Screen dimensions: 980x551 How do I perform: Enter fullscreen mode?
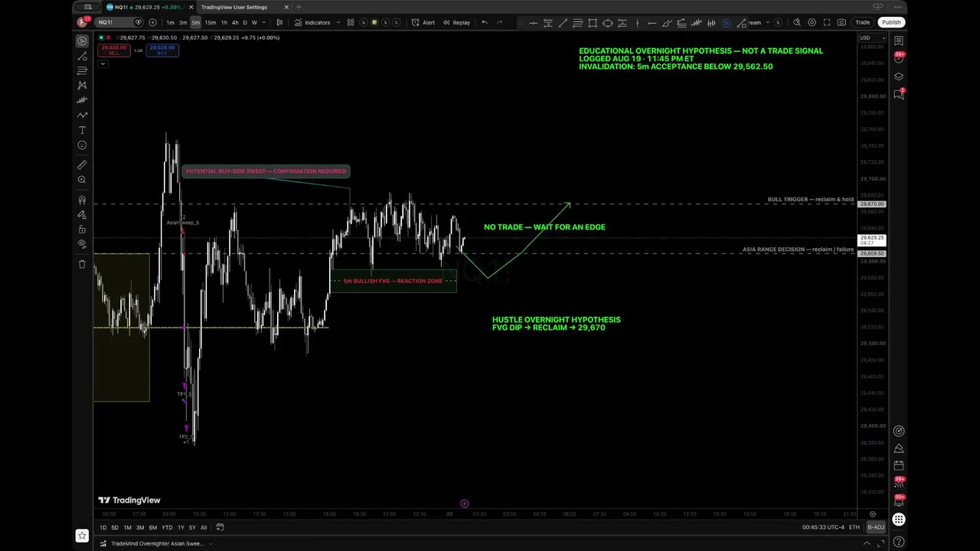tap(827, 22)
